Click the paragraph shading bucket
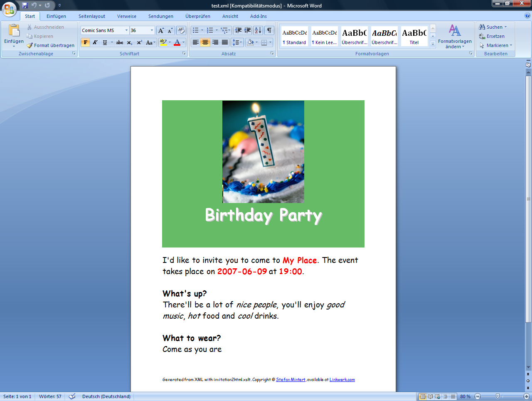Screen dimensions: 532x401 coord(250,42)
